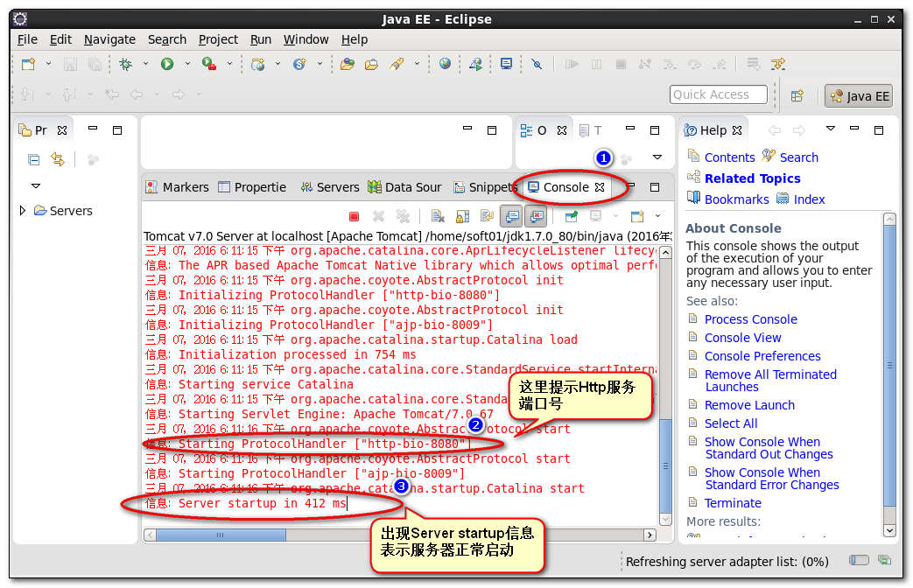This screenshot has width=913, height=588.
Task: Click the console vertical scrollbar thumb
Action: pyautogui.click(x=665, y=465)
